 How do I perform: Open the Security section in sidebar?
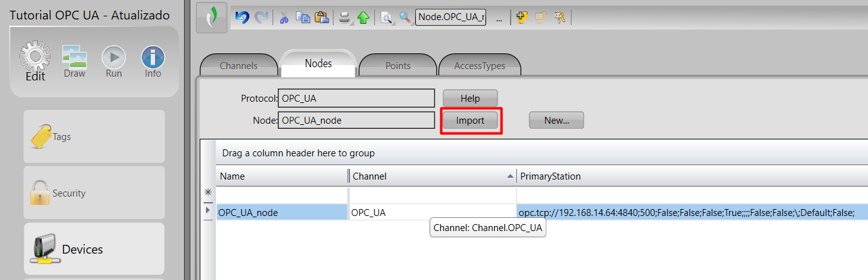click(94, 193)
